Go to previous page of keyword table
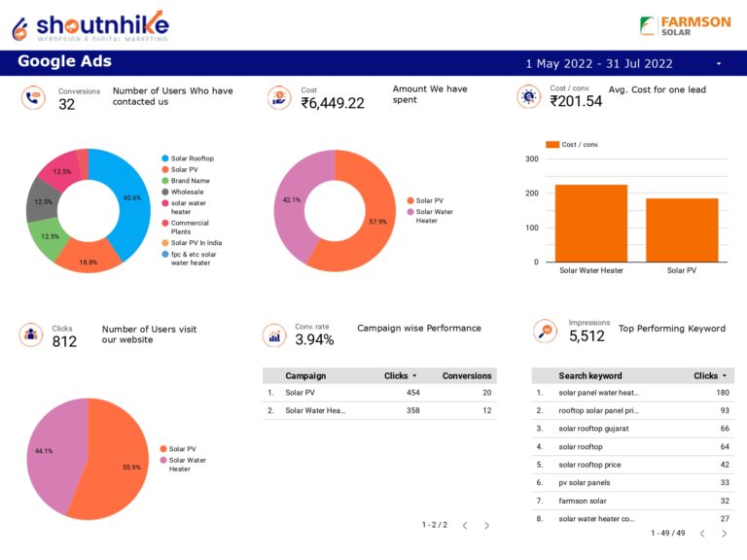 pyautogui.click(x=700, y=533)
